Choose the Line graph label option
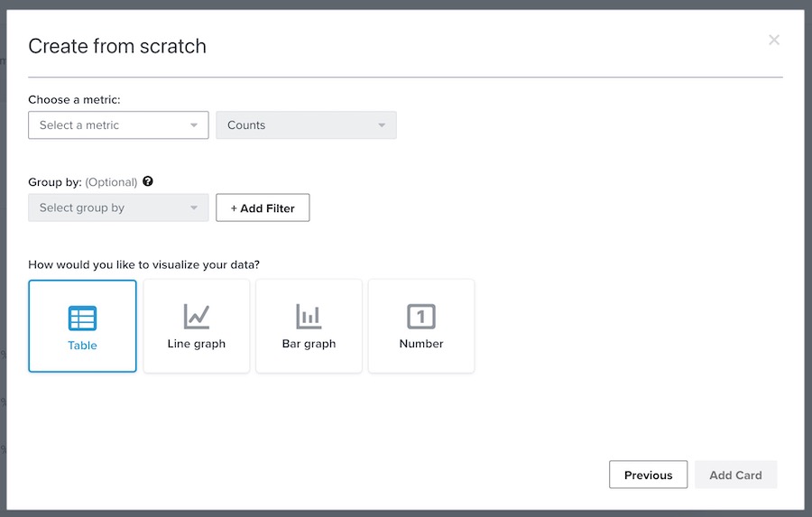Image resolution: width=812 pixels, height=517 pixels. pos(197,344)
